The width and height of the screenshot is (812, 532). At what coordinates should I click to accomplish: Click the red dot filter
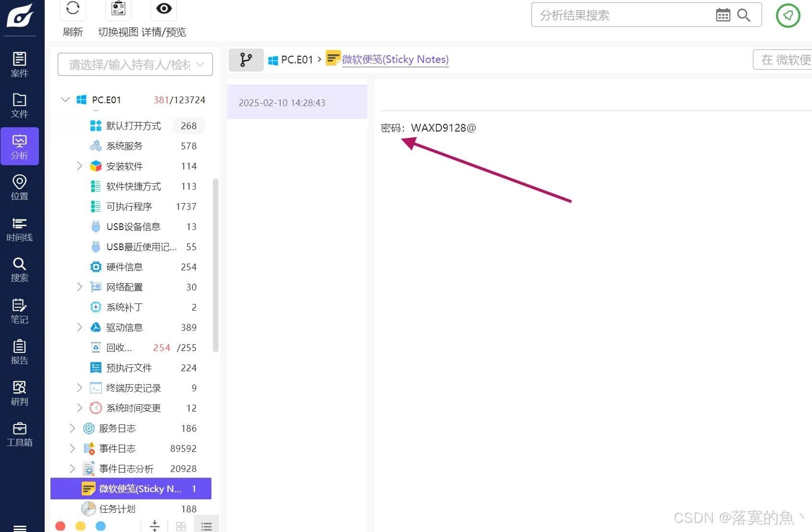tap(61, 526)
